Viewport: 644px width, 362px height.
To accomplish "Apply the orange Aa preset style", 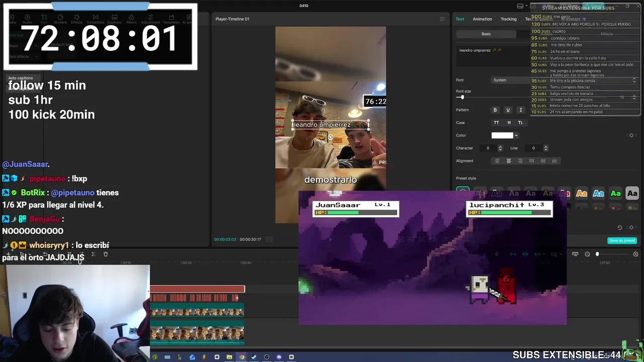I will pyautogui.click(x=582, y=194).
